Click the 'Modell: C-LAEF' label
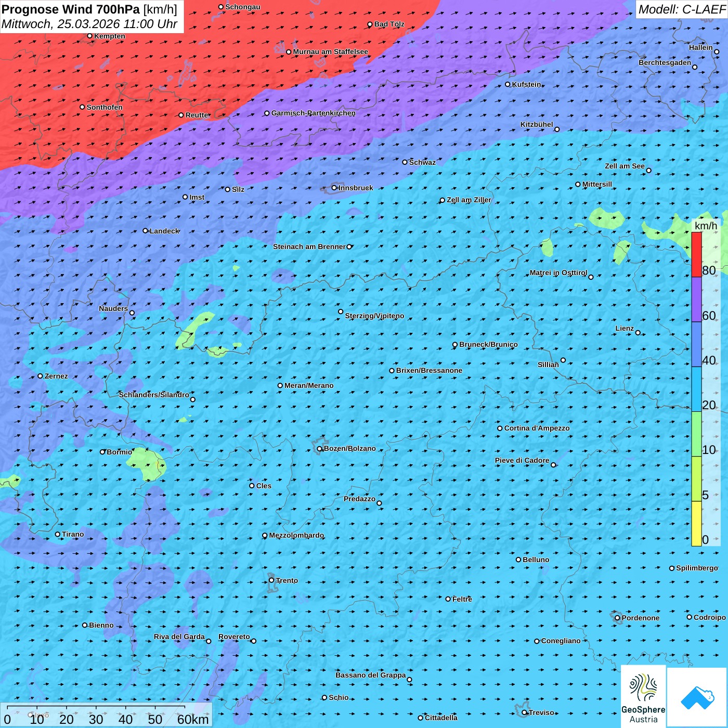Viewport: 728px width, 728px height. pos(682,9)
